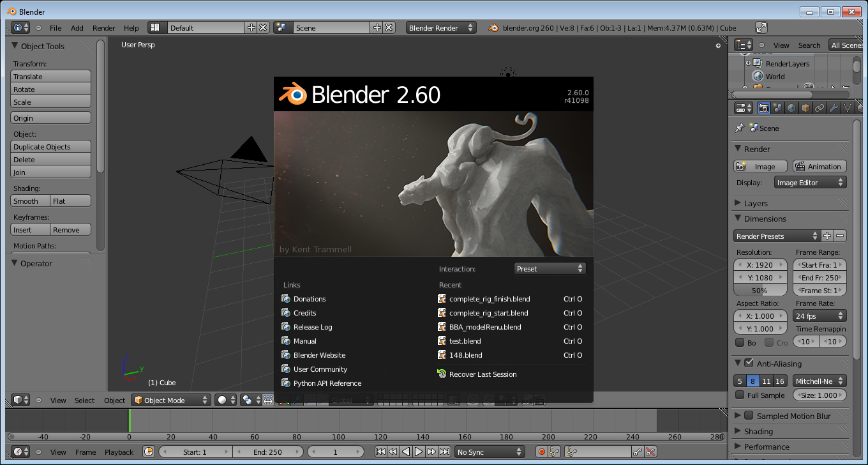Expand the RenderLayers tree item
Image resolution: width=868 pixels, height=465 pixels.
point(748,63)
